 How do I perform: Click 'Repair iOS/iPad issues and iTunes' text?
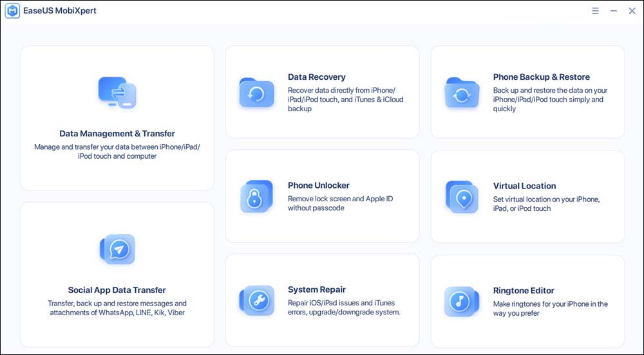coord(344,307)
